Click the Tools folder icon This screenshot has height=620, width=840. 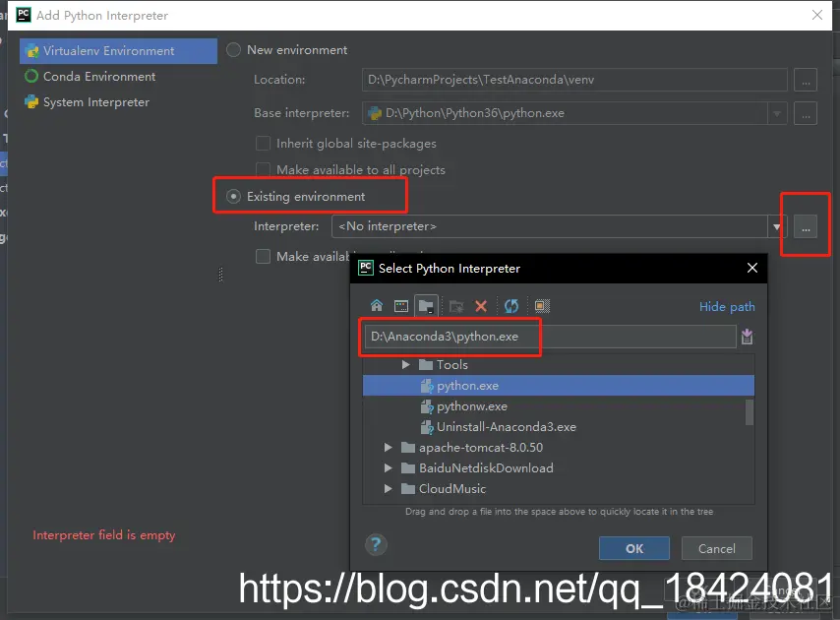tap(426, 365)
